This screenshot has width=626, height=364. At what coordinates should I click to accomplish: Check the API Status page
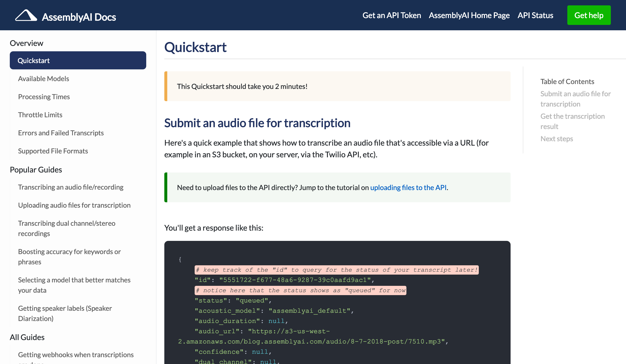pyautogui.click(x=535, y=15)
